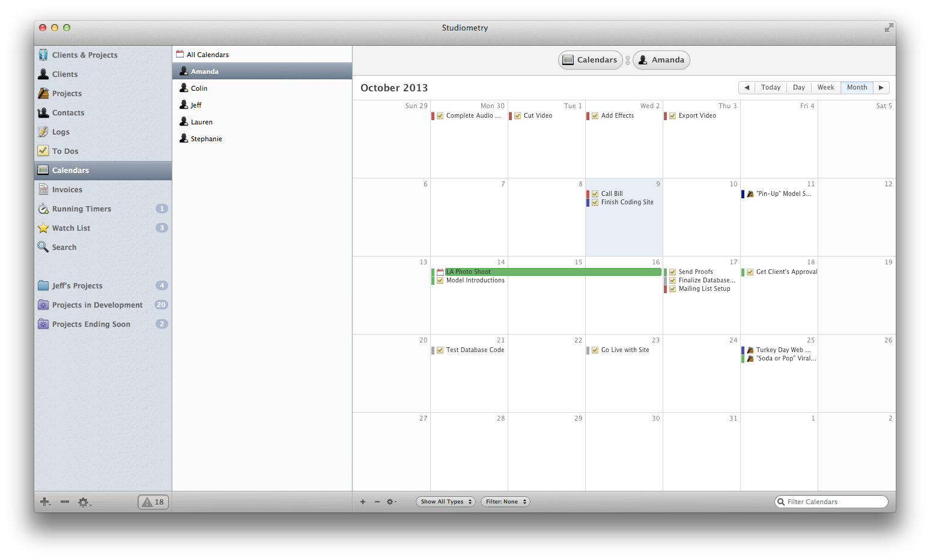Open the Invoices section
The image size is (930, 560).
point(67,189)
